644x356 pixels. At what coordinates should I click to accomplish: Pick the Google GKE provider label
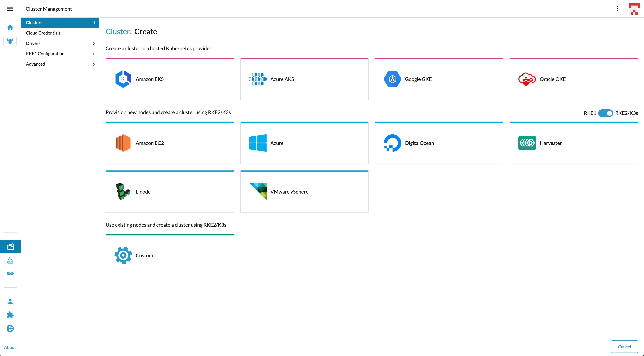coord(418,79)
